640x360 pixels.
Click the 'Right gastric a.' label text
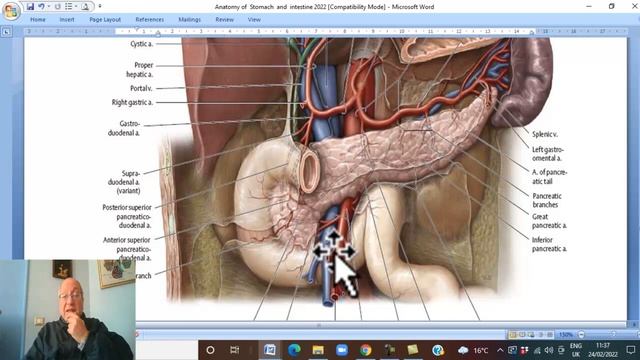132,102
